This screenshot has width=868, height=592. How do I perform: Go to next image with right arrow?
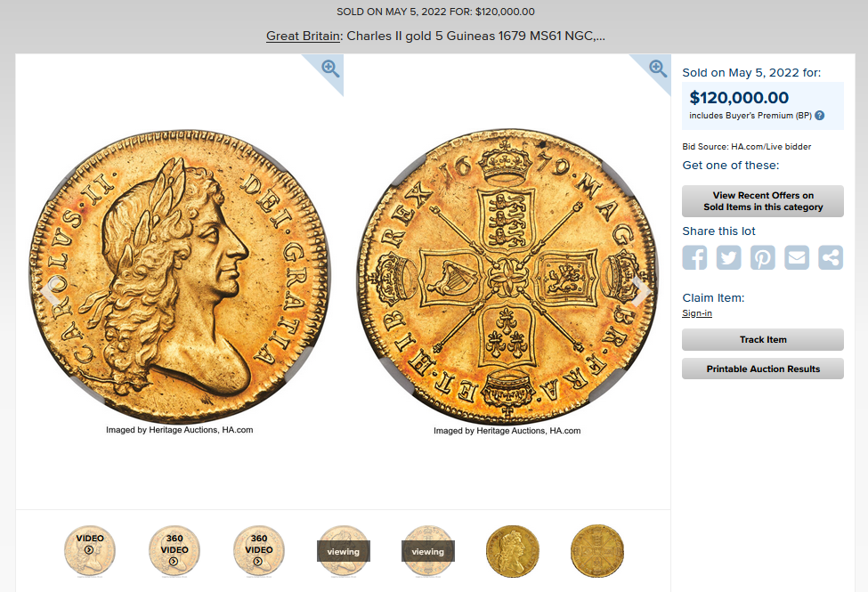[641, 291]
